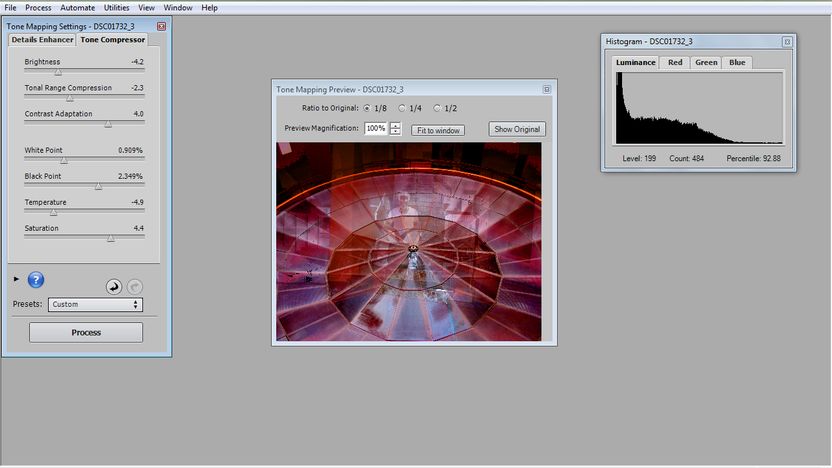The height and width of the screenshot is (468, 832).
Task: Click the Black Point value 2.349%
Action: 131,176
